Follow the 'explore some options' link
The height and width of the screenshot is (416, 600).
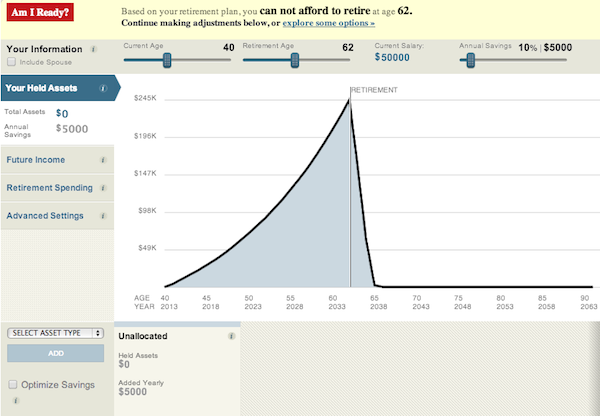click(x=329, y=22)
